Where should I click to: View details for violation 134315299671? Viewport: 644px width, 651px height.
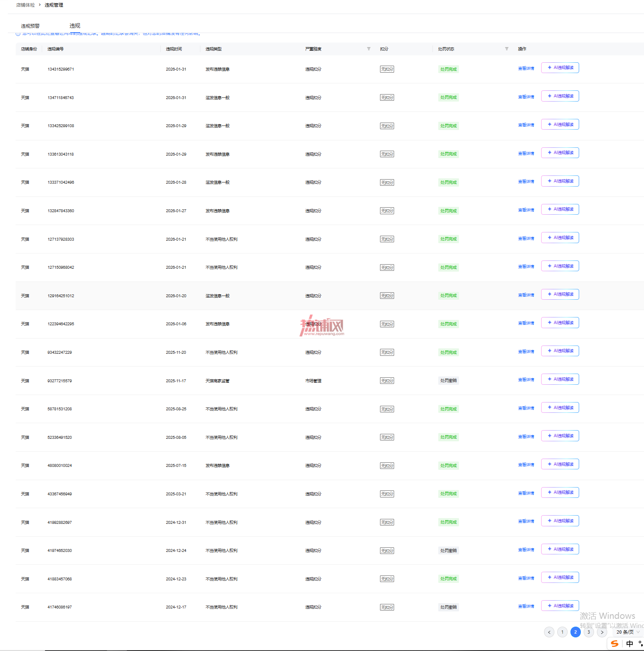click(526, 69)
